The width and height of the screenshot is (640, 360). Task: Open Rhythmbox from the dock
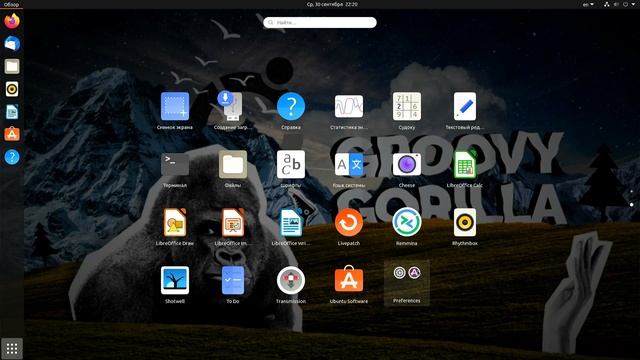12,89
